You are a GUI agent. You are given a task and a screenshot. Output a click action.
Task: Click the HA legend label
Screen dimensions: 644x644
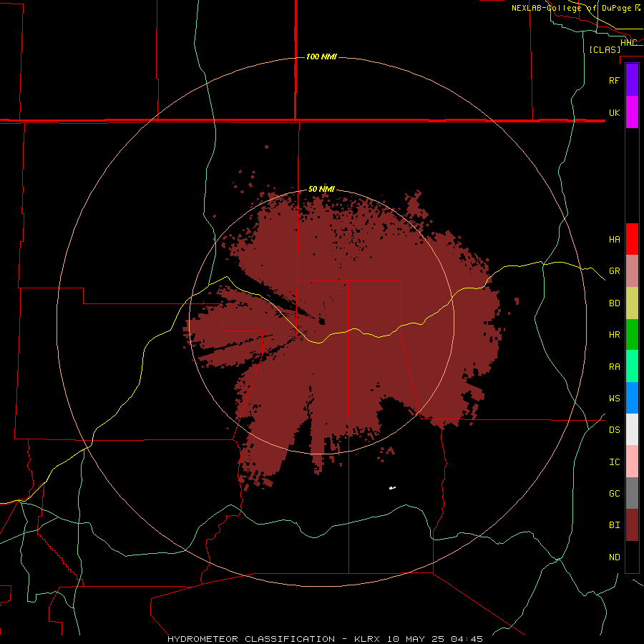(614, 240)
